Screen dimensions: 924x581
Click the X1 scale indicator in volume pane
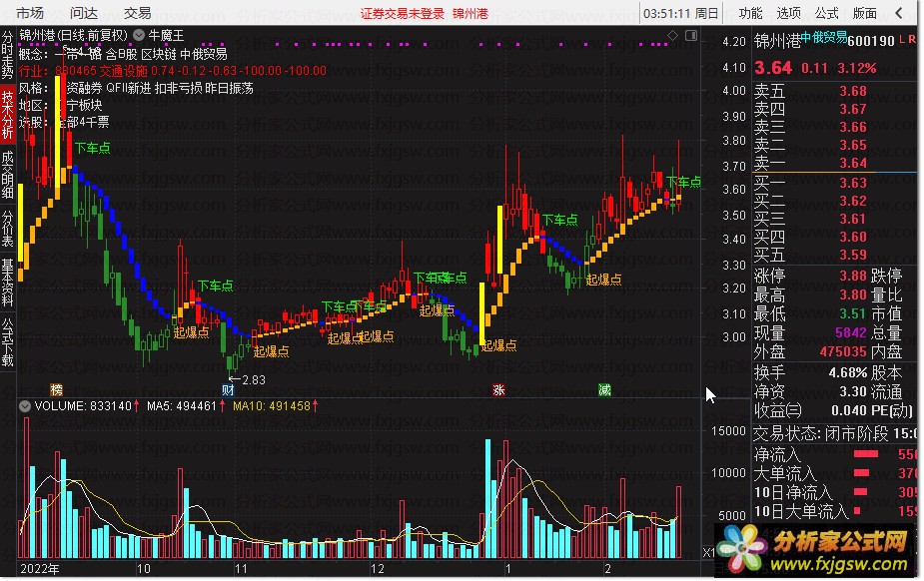click(709, 553)
